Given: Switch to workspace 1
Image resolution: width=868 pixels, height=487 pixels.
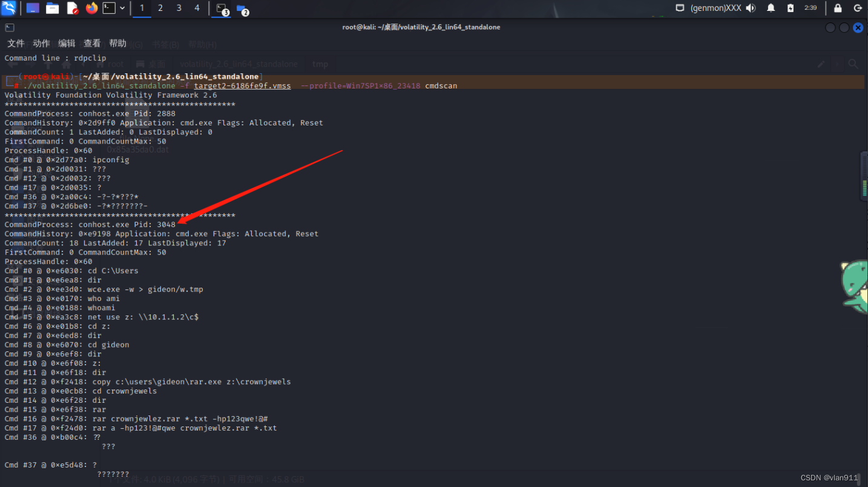Looking at the screenshot, I should point(142,8).
